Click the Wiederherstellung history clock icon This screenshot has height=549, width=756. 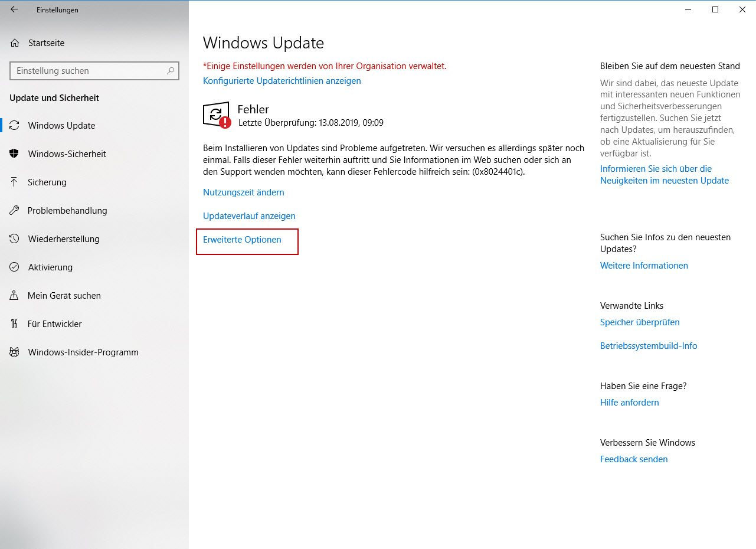[15, 239]
